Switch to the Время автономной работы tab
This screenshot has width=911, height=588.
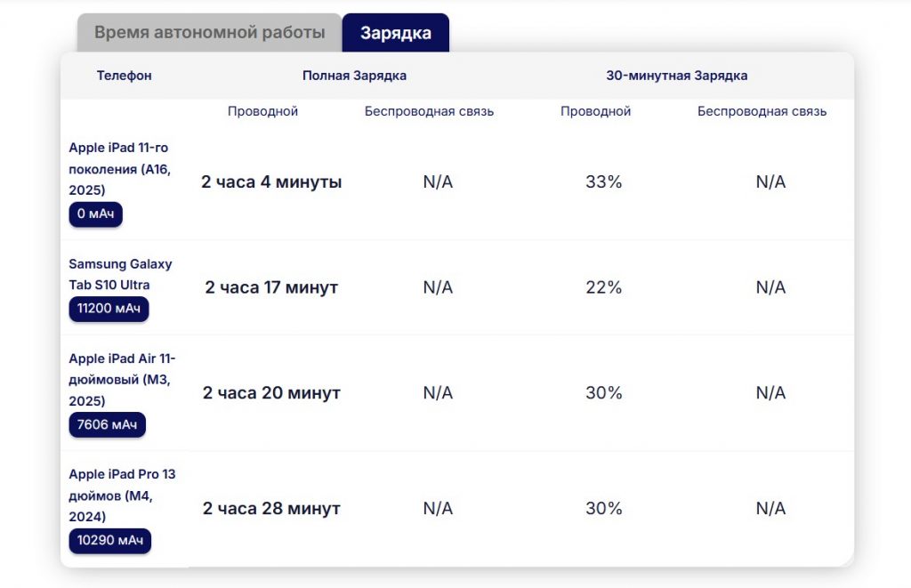point(209,33)
